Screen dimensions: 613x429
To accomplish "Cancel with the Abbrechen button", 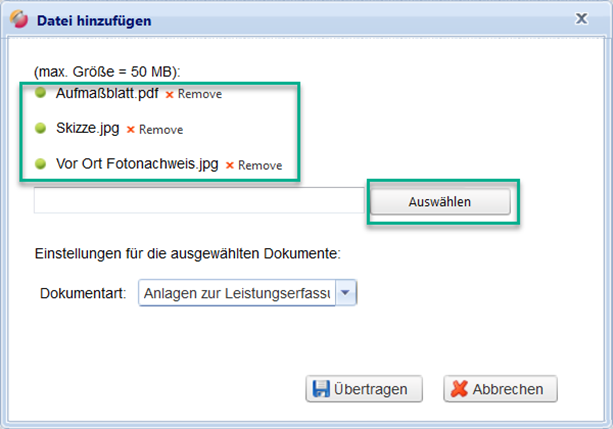I will (500, 389).
